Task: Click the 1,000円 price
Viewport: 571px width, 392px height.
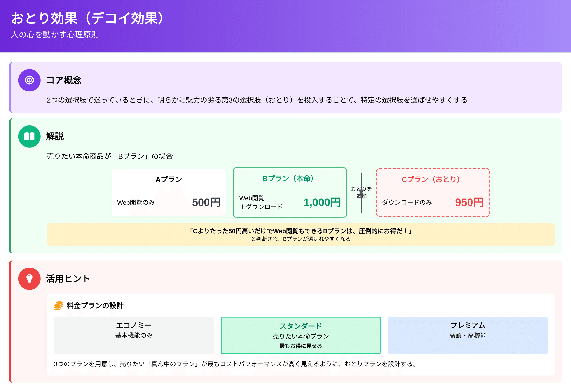Action: [322, 202]
